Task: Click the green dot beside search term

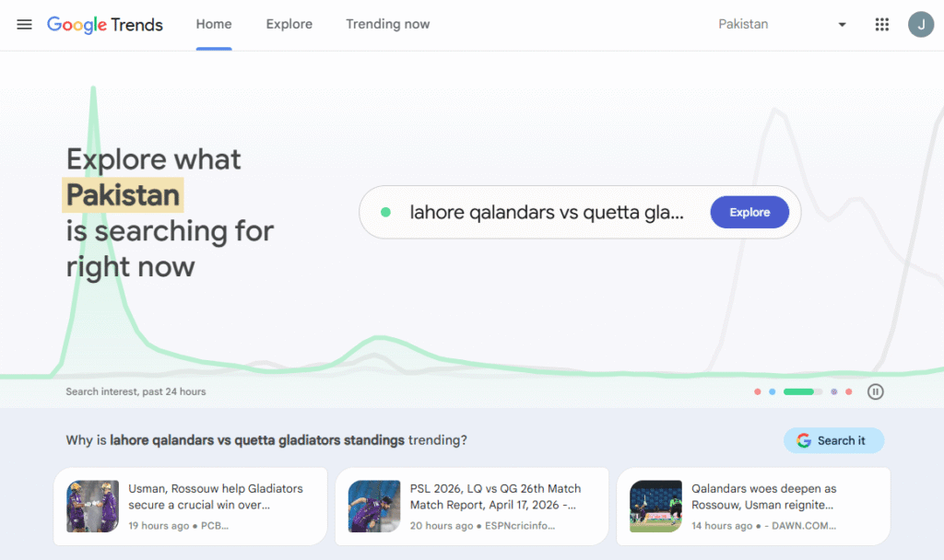Action: pos(386,213)
